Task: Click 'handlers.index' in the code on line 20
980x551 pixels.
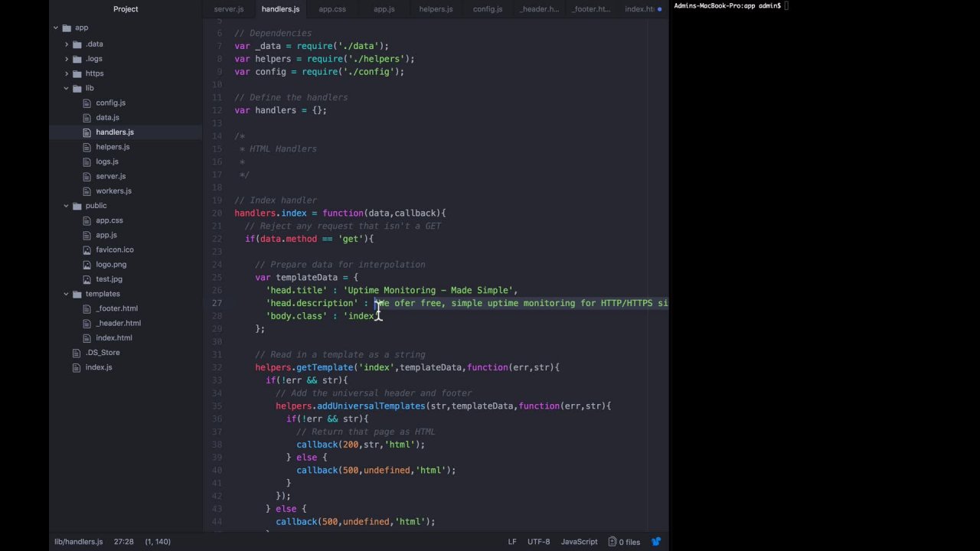Action: pyautogui.click(x=270, y=214)
